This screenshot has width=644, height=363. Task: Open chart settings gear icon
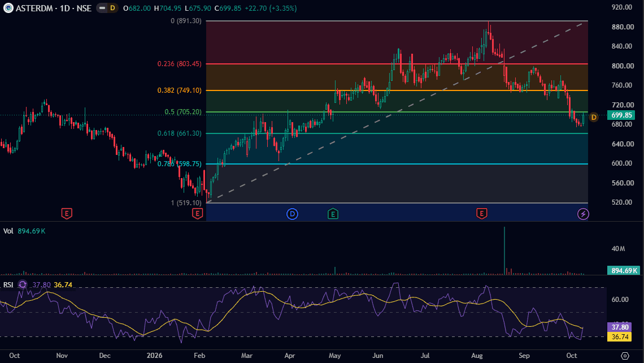[625, 356]
